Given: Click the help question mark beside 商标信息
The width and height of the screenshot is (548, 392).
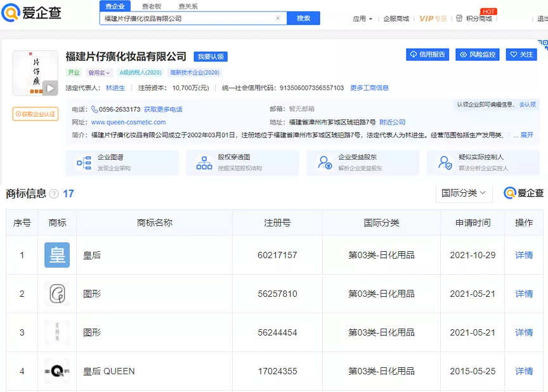Looking at the screenshot, I should (54, 194).
